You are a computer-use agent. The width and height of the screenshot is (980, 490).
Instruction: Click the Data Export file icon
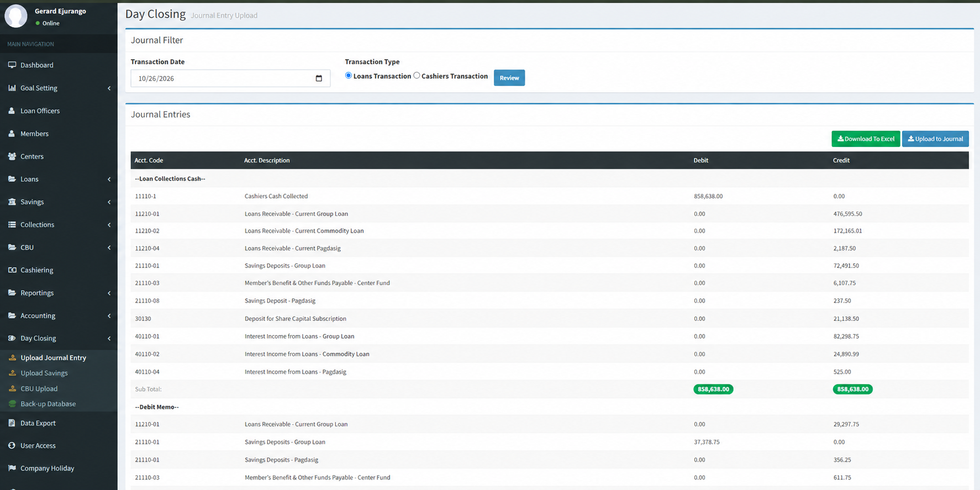pyautogui.click(x=12, y=423)
